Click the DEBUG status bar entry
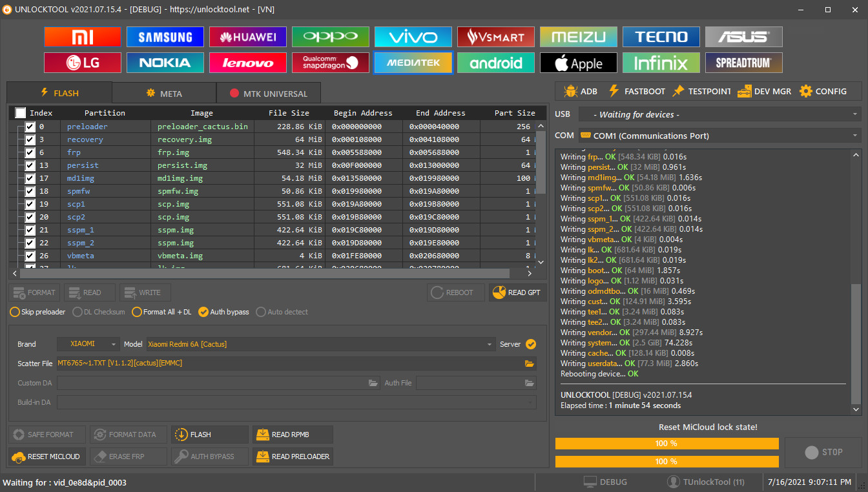The image size is (868, 492). pos(605,482)
